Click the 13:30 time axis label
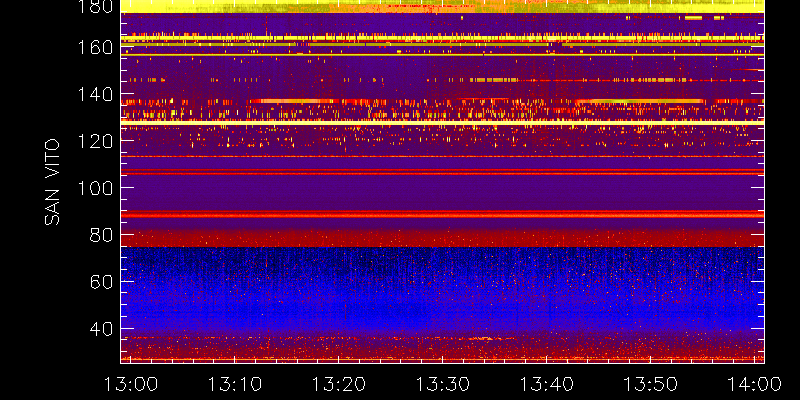The width and height of the screenshot is (800, 400). 442,384
